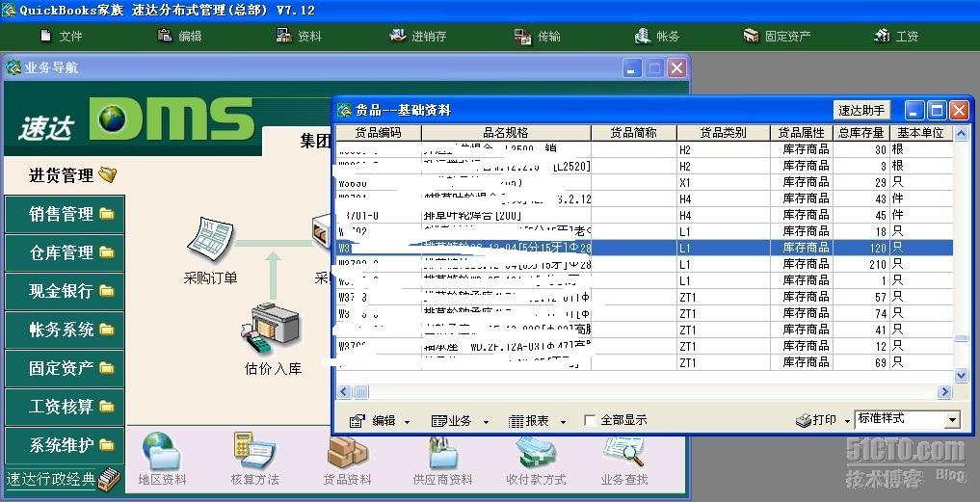Click the horizontal scroll left arrow

344,392
